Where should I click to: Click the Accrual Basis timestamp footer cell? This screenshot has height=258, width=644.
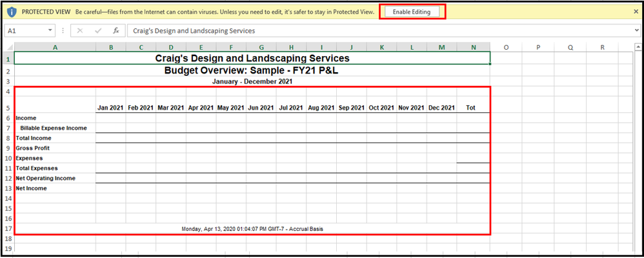(x=252, y=228)
